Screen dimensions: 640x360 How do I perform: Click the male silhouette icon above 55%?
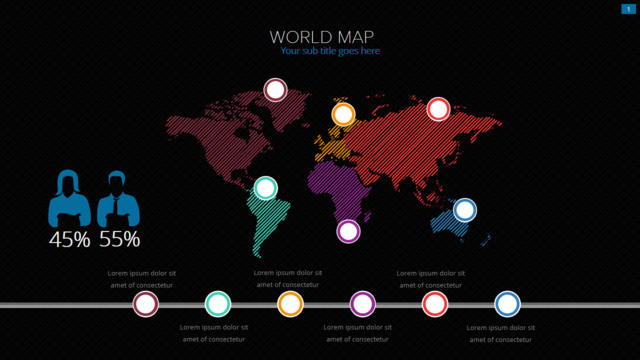click(118, 199)
